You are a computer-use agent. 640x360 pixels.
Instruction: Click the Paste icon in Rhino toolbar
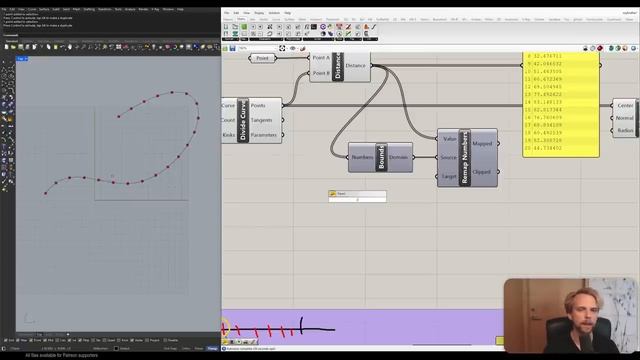pyautogui.click(x=55, y=47)
